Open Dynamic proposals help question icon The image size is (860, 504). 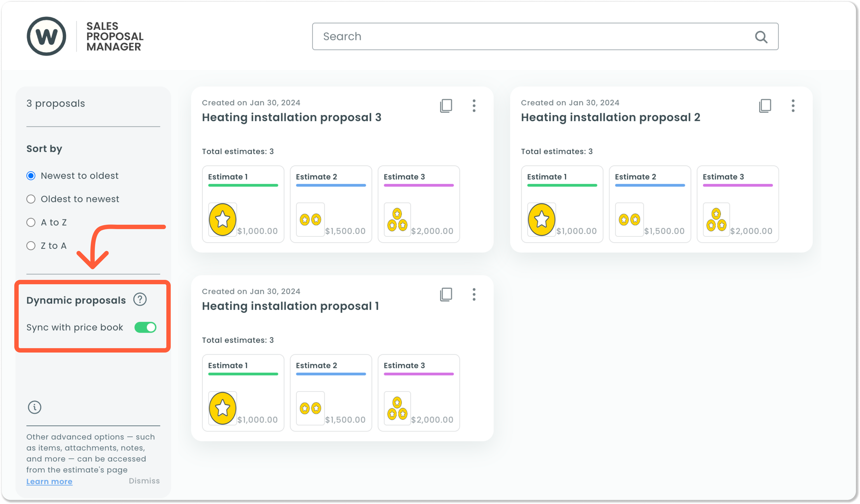coord(140,300)
